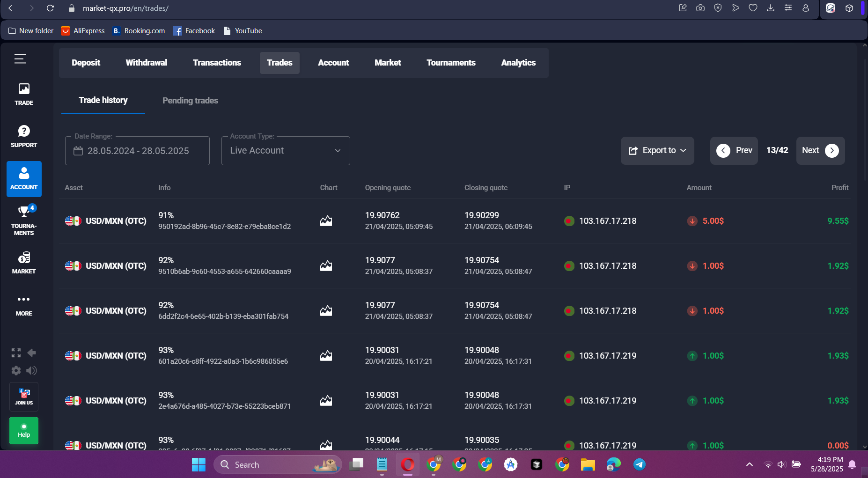The image size is (868, 478).
Task: Switch to the Pending trades tab
Action: (190, 100)
